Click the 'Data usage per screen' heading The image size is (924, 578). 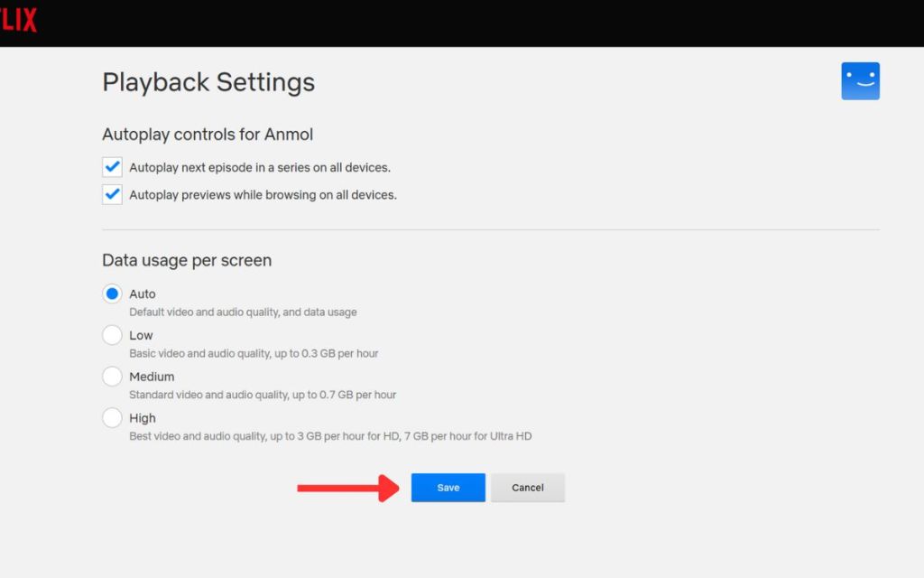187,260
